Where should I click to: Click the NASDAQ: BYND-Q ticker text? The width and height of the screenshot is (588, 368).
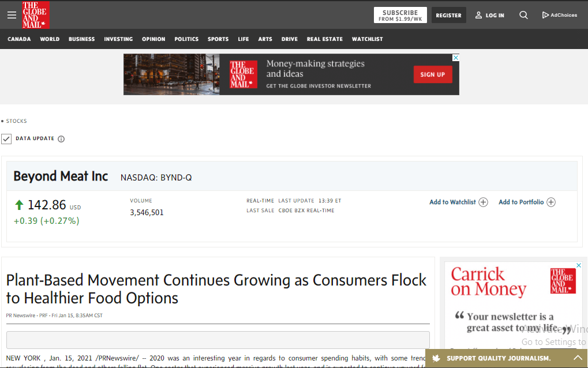pyautogui.click(x=156, y=178)
